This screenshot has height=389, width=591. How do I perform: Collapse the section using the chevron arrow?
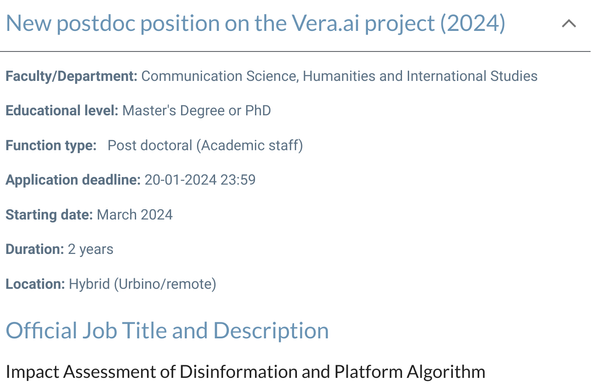point(569,24)
